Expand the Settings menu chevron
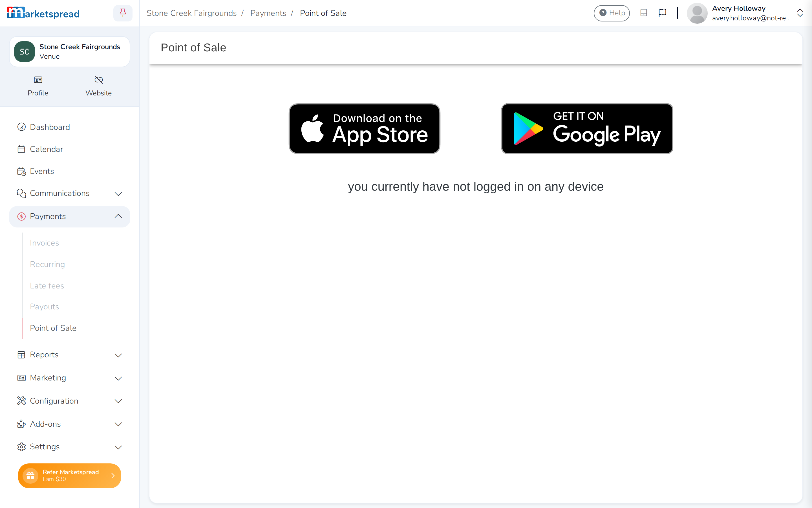The width and height of the screenshot is (812, 508). pyautogui.click(x=118, y=447)
